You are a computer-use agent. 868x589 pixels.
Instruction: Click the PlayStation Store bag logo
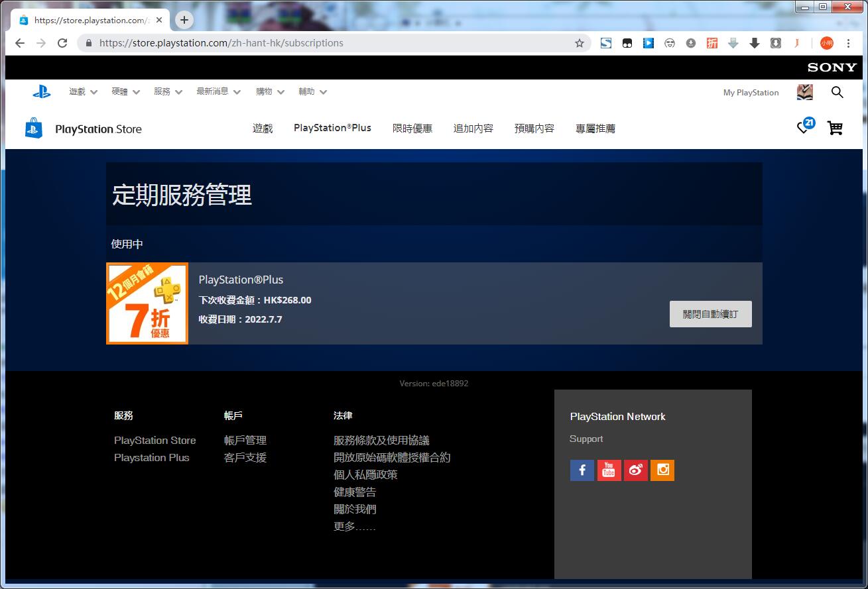[34, 129]
